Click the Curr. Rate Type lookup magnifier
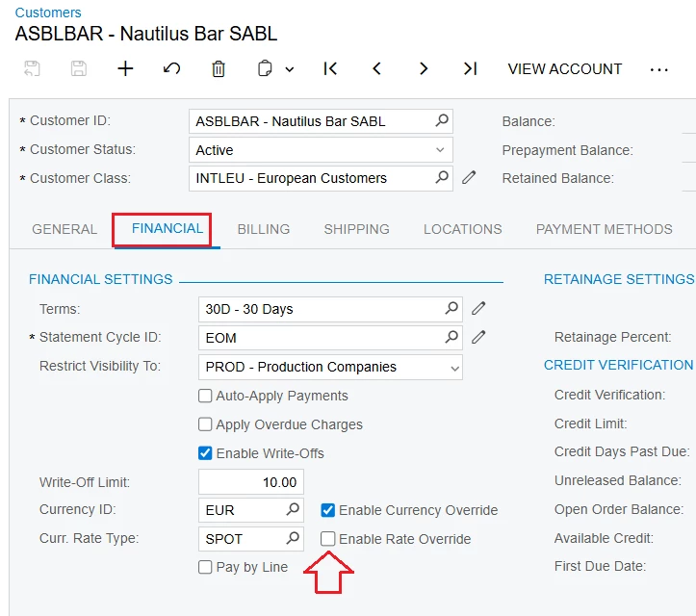Image resolution: width=696 pixels, height=616 pixels. click(293, 538)
